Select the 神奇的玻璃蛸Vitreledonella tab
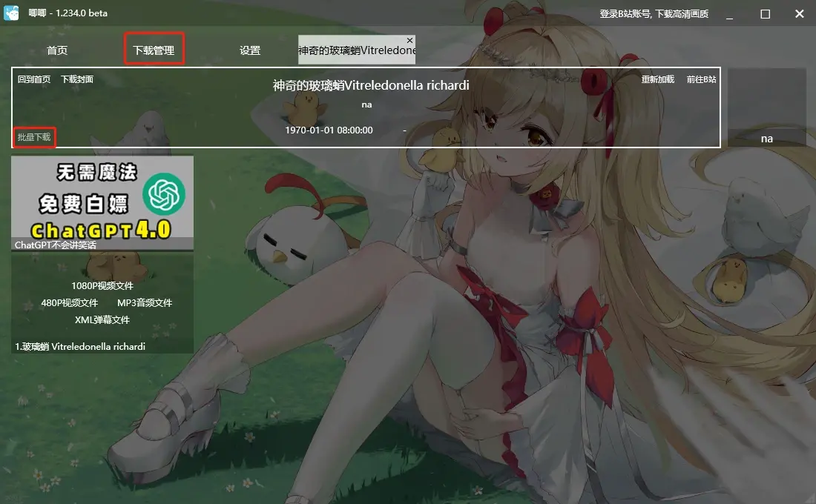The image size is (816, 504). (356, 50)
